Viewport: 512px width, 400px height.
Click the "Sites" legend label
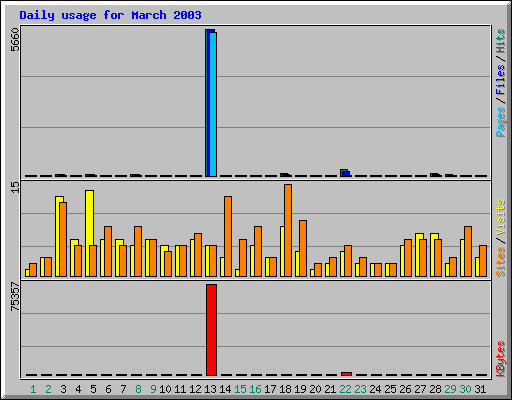[x=500, y=262]
